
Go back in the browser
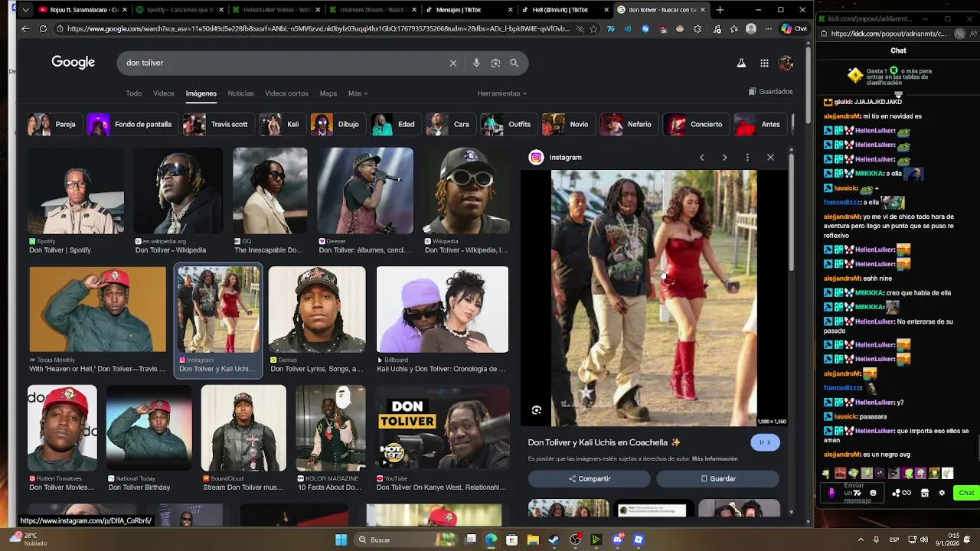coord(25,28)
